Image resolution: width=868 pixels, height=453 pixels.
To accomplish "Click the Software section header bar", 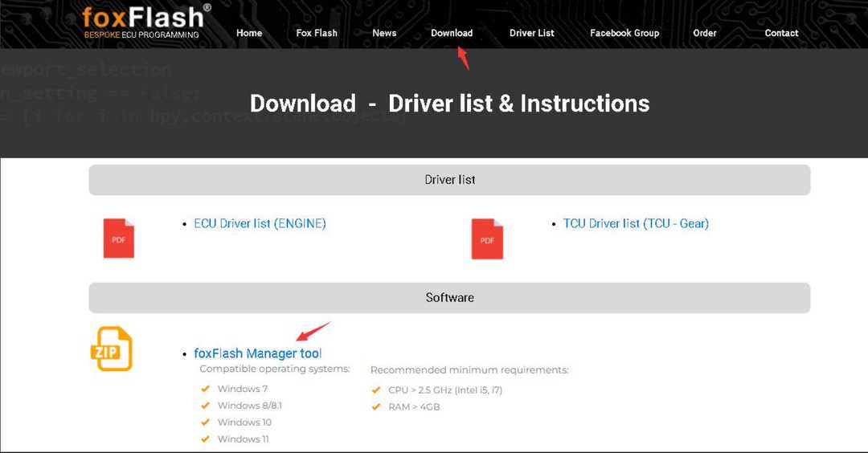I will 449,298.
